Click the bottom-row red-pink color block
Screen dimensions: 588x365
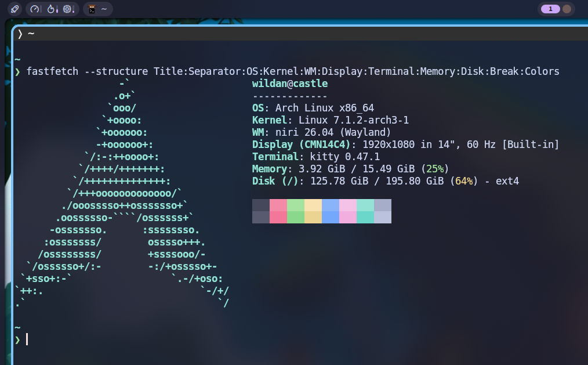(278, 217)
